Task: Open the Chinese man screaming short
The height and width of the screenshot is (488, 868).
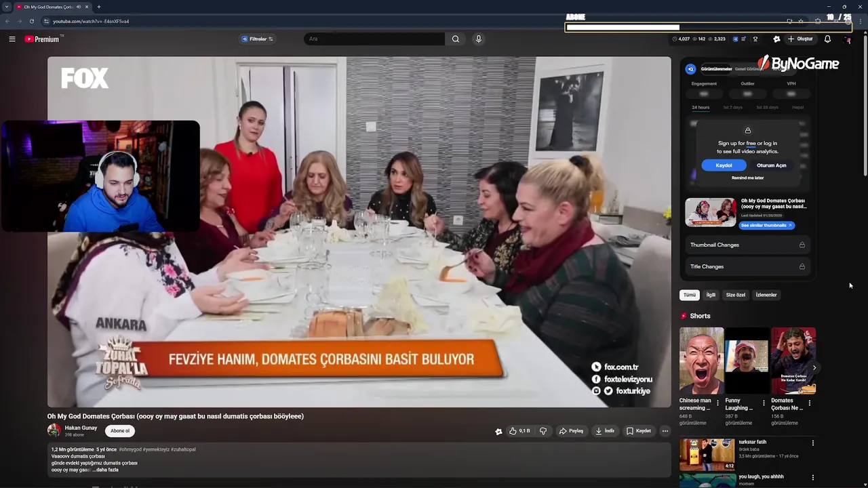Action: 702,361
